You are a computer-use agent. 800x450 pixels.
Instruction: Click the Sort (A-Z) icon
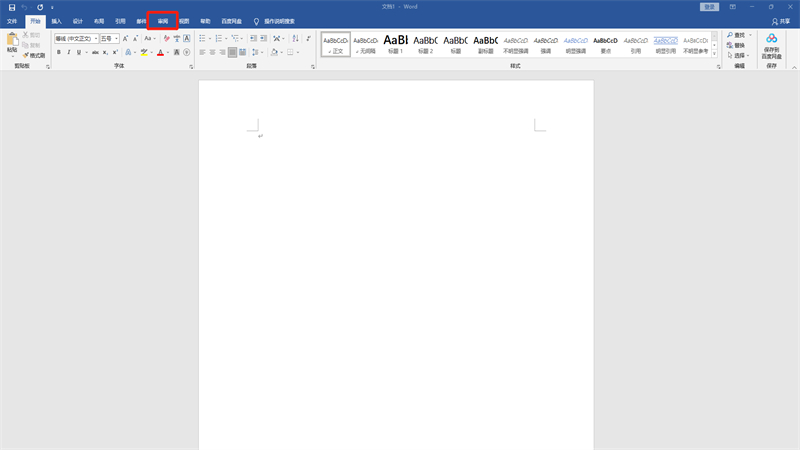[x=295, y=38]
